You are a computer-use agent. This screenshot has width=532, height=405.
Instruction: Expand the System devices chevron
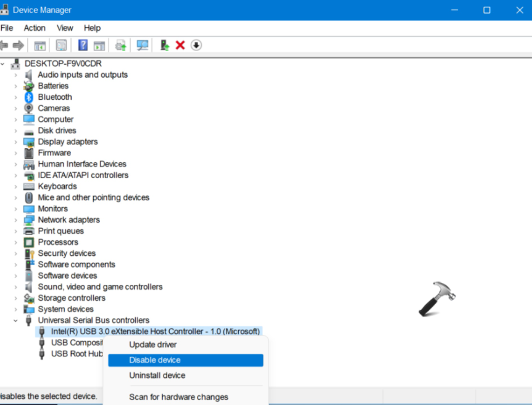pyautogui.click(x=15, y=309)
